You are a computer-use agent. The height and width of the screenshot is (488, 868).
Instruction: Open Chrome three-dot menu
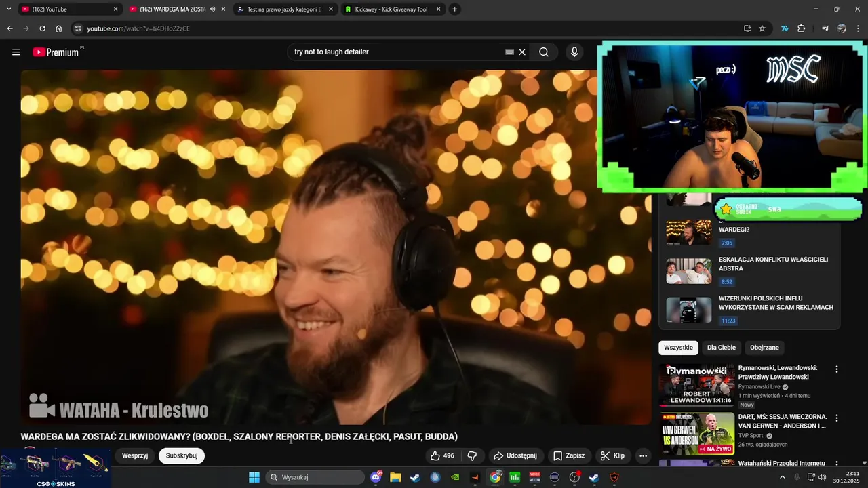(x=858, y=28)
